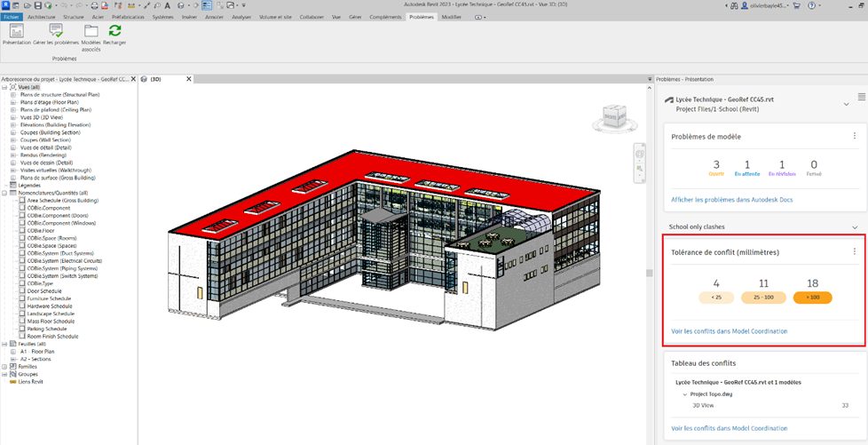Expand Élévations (Building Elevation) node
868x445 pixels.
(x=12, y=125)
